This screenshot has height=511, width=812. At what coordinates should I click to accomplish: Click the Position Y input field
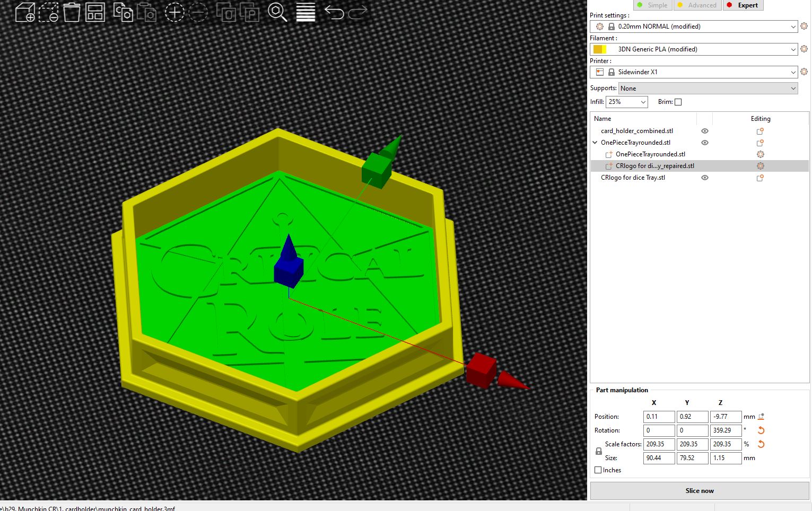coord(693,417)
